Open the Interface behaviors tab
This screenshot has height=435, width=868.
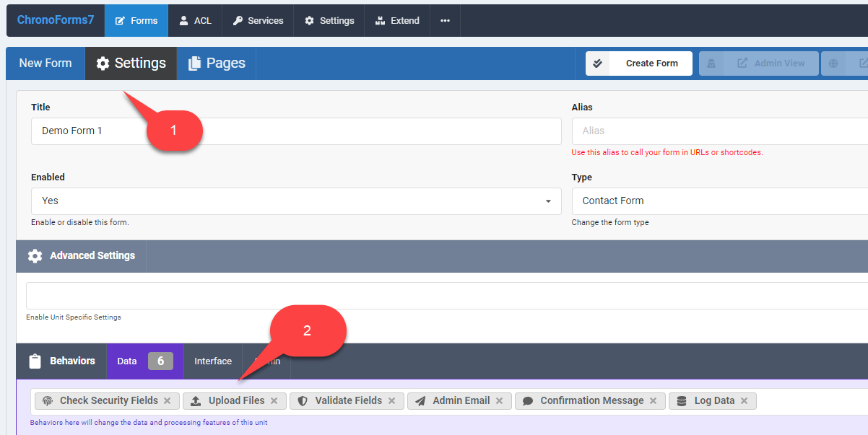[x=213, y=361]
